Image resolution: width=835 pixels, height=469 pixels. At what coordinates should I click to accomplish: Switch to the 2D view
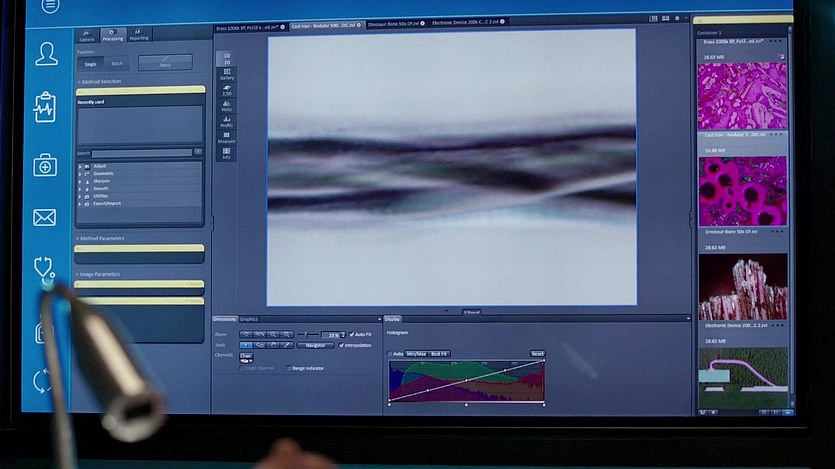227,59
